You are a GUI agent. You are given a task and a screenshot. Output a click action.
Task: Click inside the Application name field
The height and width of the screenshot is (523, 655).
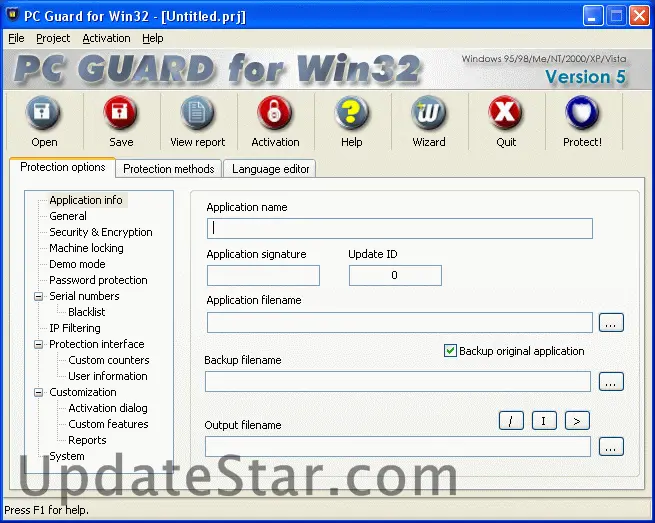coord(400,228)
